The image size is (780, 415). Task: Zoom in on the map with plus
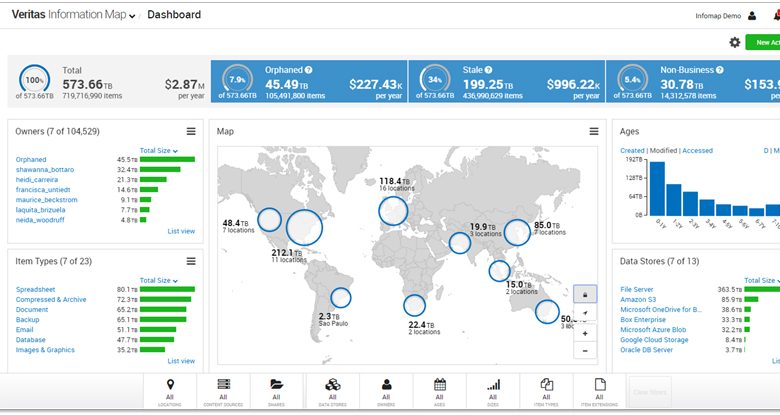click(x=585, y=333)
